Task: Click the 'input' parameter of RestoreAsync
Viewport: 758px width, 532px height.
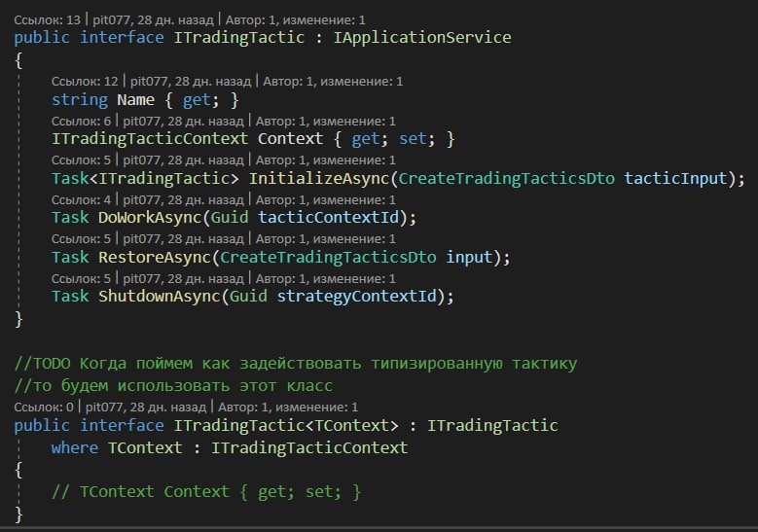Action: pos(469,257)
